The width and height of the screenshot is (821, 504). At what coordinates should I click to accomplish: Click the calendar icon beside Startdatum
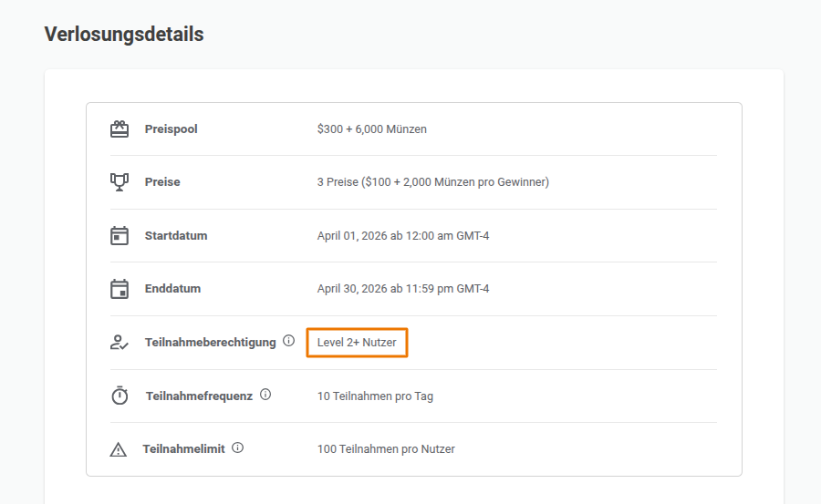click(120, 235)
